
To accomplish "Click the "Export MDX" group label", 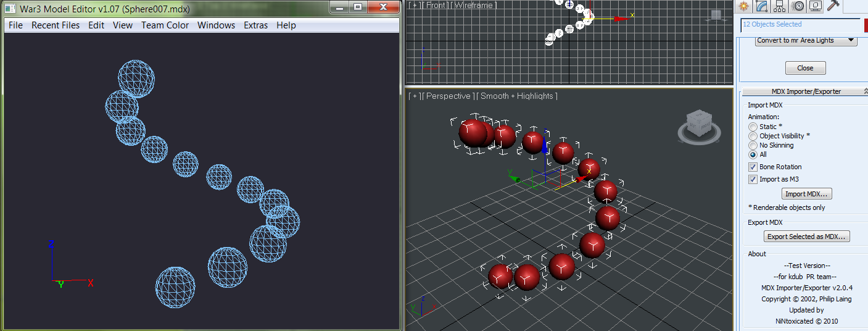I will click(x=765, y=222).
